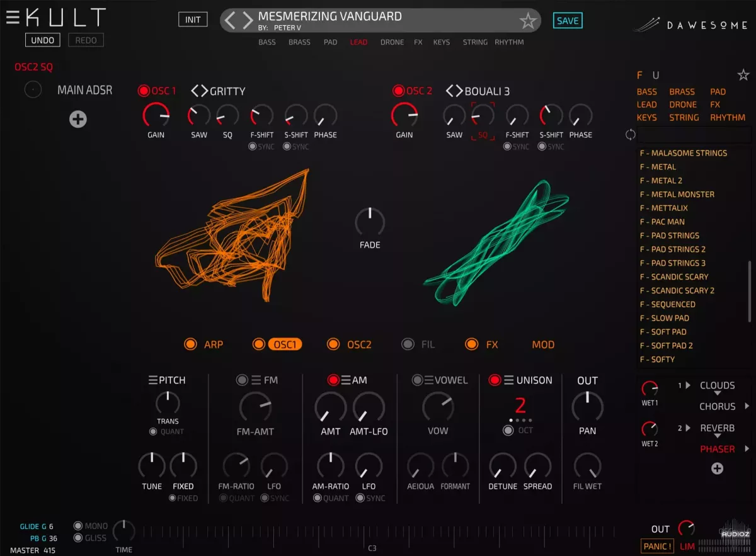Viewport: 756px width, 556px height.
Task: Click the WET 2 knob
Action: coord(650,429)
